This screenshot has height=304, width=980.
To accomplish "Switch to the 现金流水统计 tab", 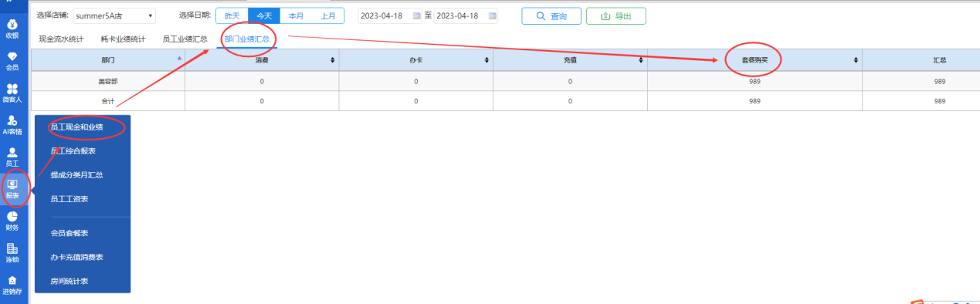I will click(60, 39).
